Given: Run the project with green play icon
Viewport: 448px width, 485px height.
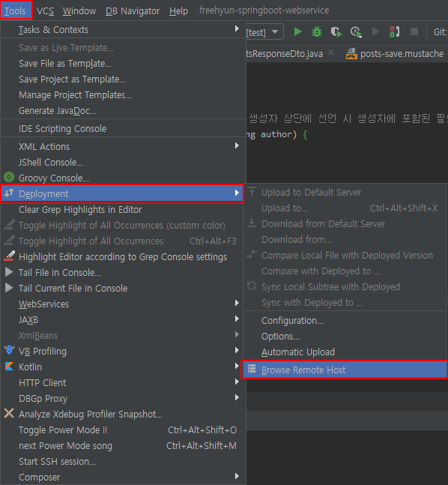Looking at the screenshot, I should click(x=297, y=31).
